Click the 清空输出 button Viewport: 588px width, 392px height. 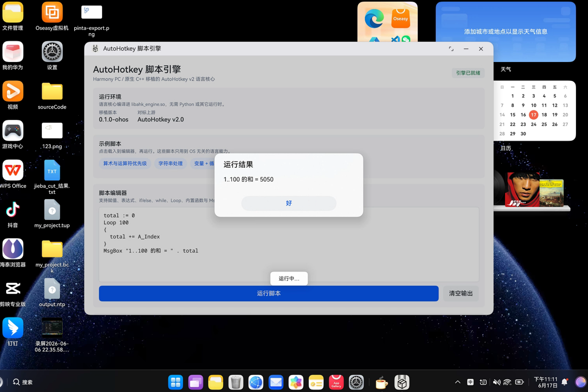coord(461,293)
